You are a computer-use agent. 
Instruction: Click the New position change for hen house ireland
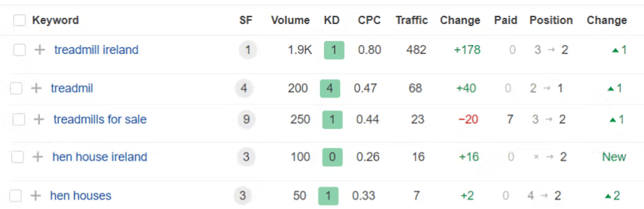point(614,157)
